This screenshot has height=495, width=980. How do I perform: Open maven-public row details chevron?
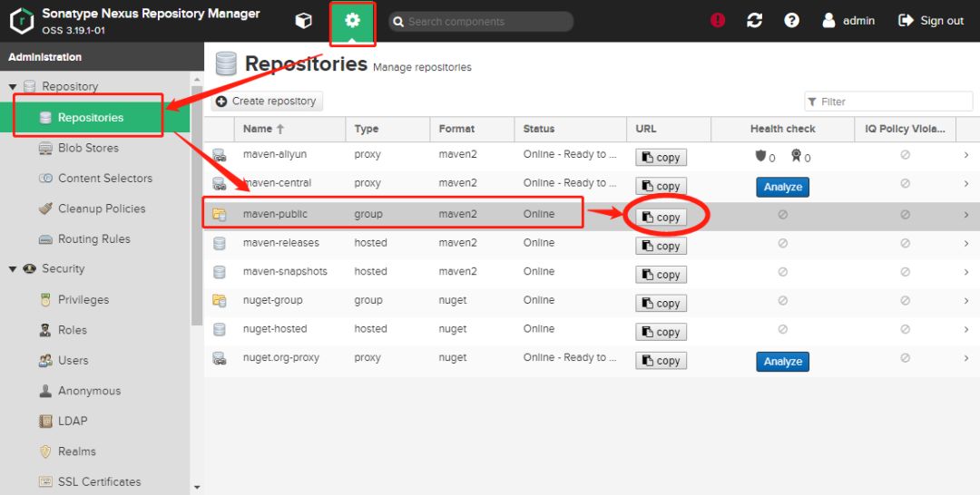966,215
